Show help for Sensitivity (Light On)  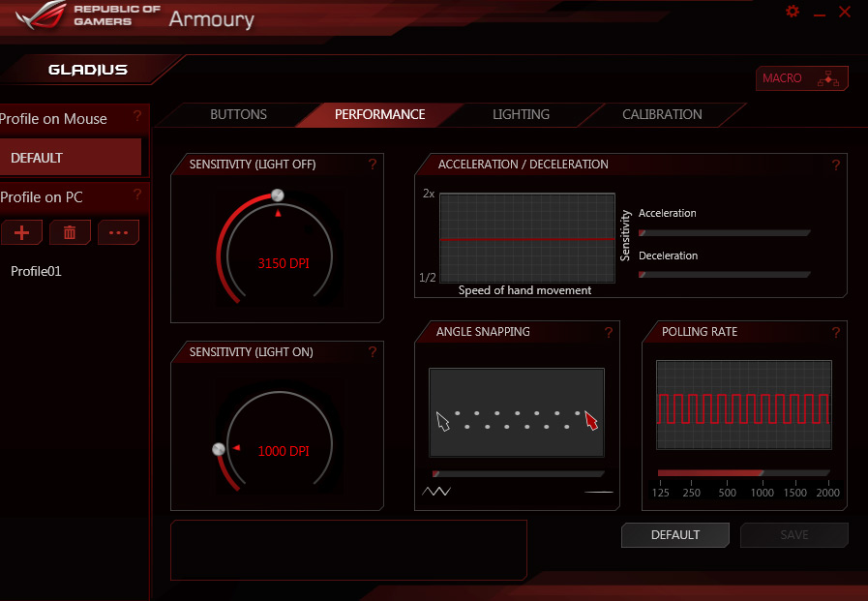[373, 352]
